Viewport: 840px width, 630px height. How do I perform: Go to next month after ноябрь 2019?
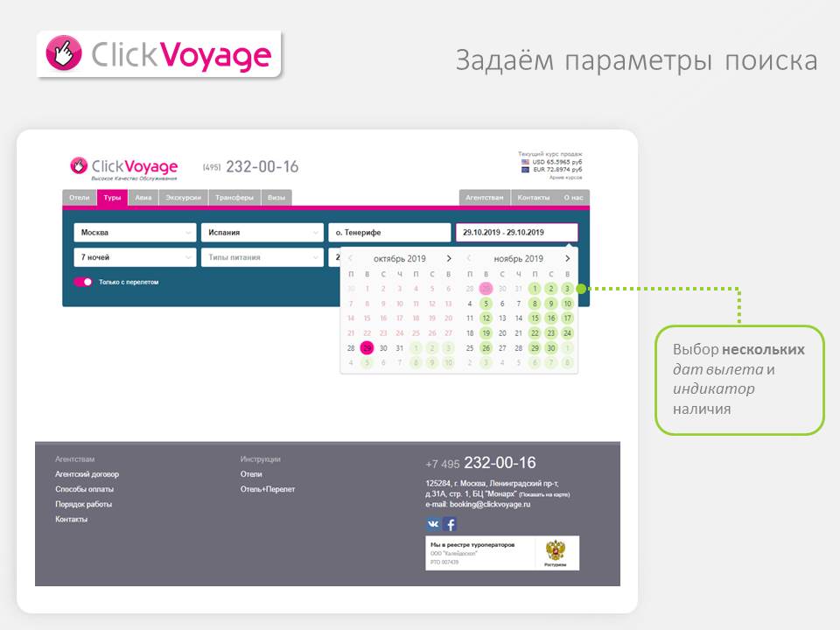click(x=567, y=258)
